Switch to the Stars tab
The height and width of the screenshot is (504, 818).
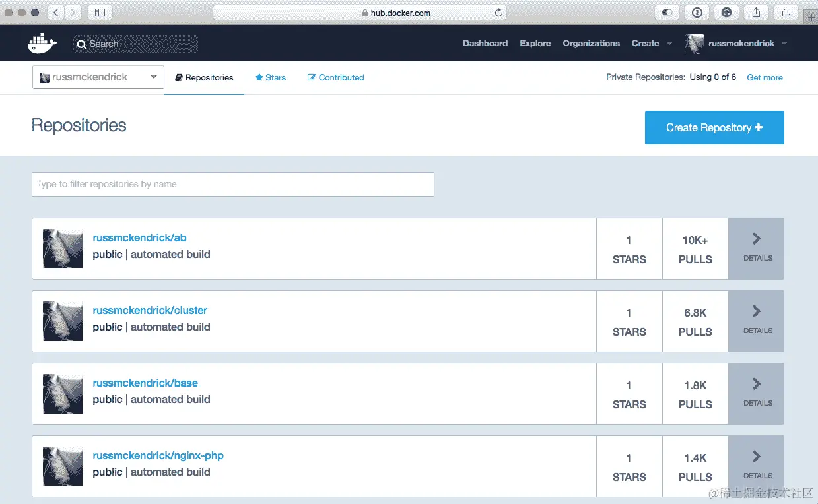(271, 78)
